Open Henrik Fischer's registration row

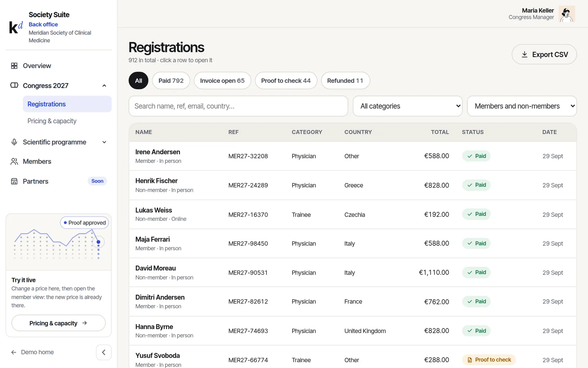pyautogui.click(x=353, y=185)
